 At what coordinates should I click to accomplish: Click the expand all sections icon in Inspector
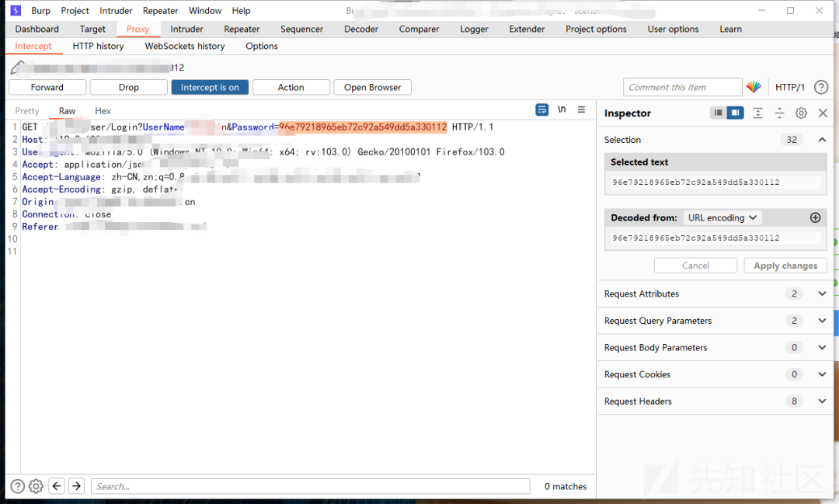[x=757, y=113]
